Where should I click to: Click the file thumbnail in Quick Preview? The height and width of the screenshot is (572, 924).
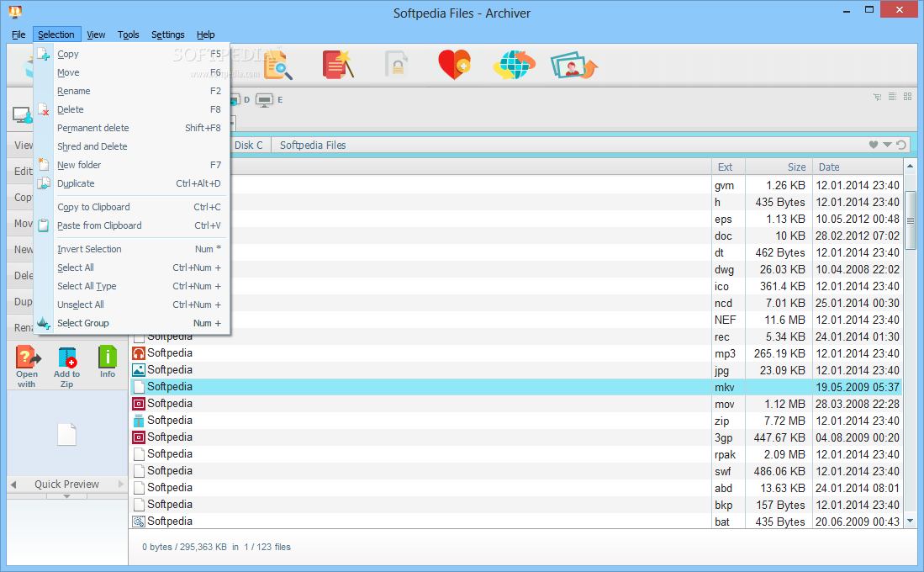(x=66, y=435)
